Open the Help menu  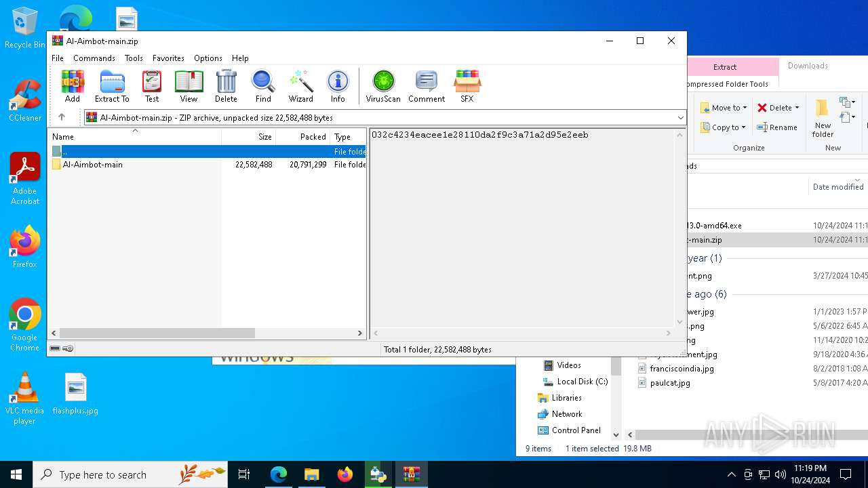[x=240, y=58]
